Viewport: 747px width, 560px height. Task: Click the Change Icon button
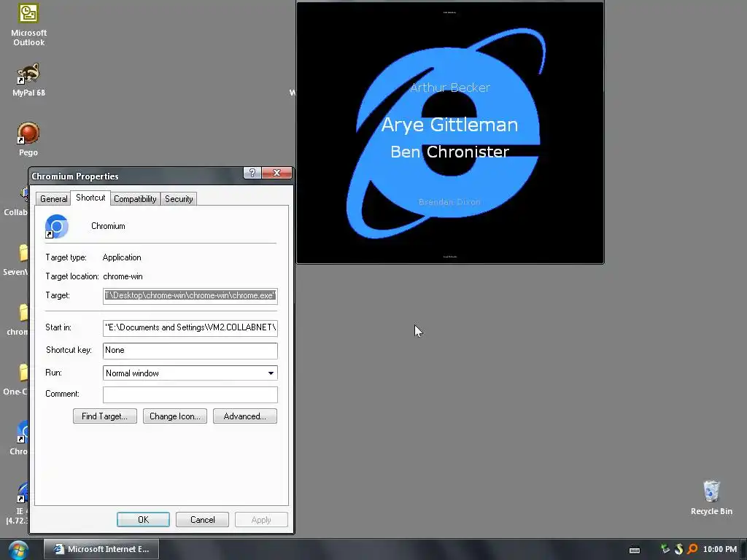click(175, 416)
